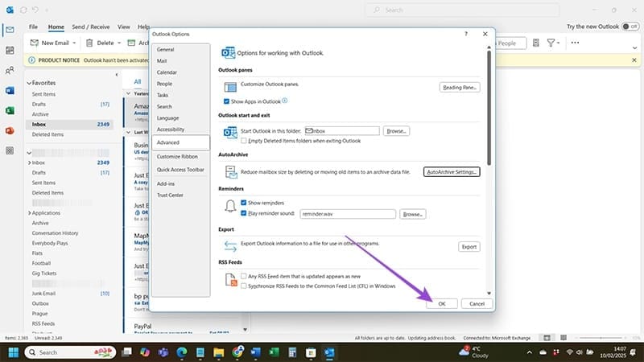The width and height of the screenshot is (644, 362).
Task: Open the Sent Items favorite folder
Action: coord(43,94)
